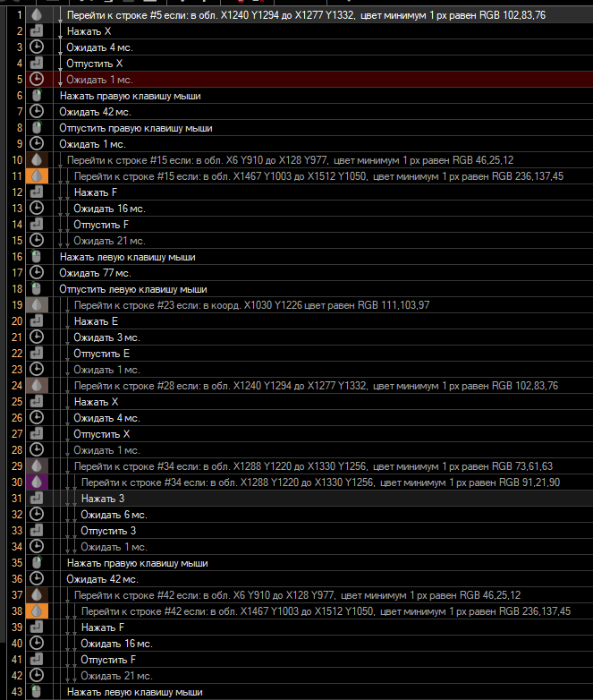Click the clock icon on row 28
The height and width of the screenshot is (700, 593).
(x=37, y=450)
